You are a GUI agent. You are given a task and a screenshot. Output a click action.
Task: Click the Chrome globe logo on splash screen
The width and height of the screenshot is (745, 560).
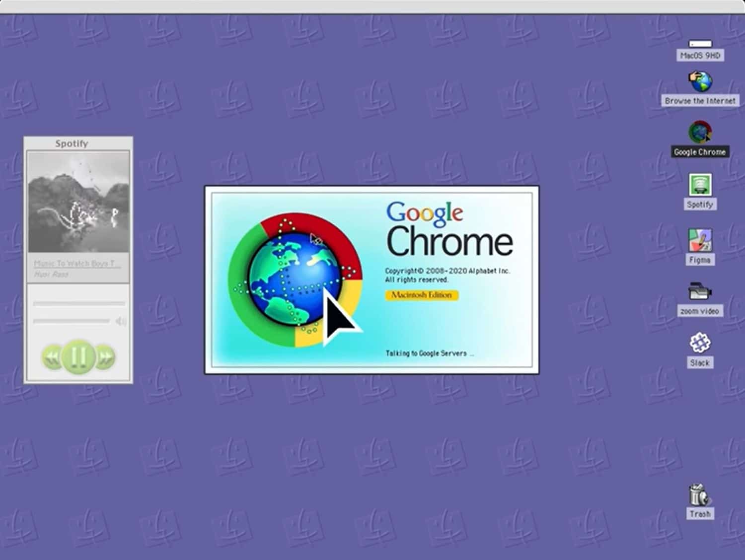pos(295,280)
